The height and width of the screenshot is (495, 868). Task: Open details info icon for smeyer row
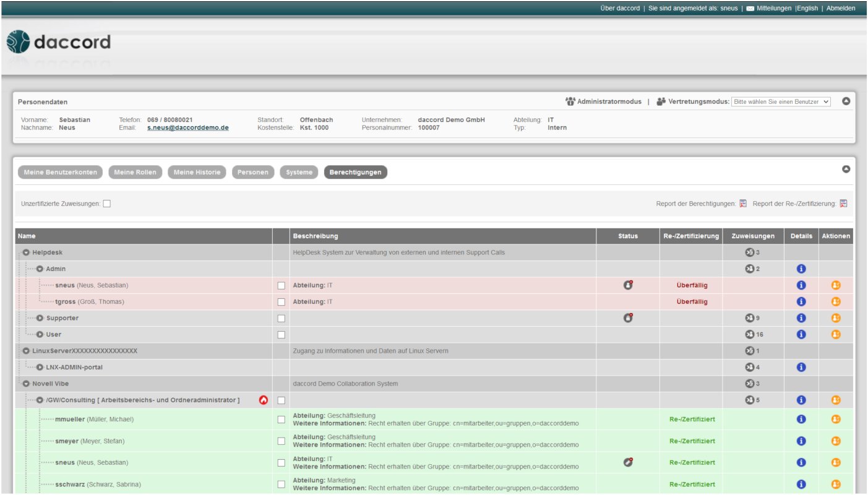pyautogui.click(x=801, y=441)
